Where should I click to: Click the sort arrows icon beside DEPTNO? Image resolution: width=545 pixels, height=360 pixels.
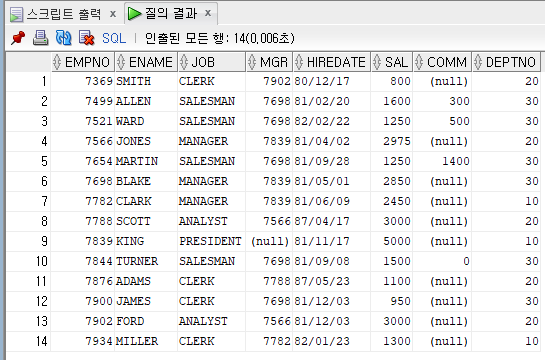click(478, 62)
